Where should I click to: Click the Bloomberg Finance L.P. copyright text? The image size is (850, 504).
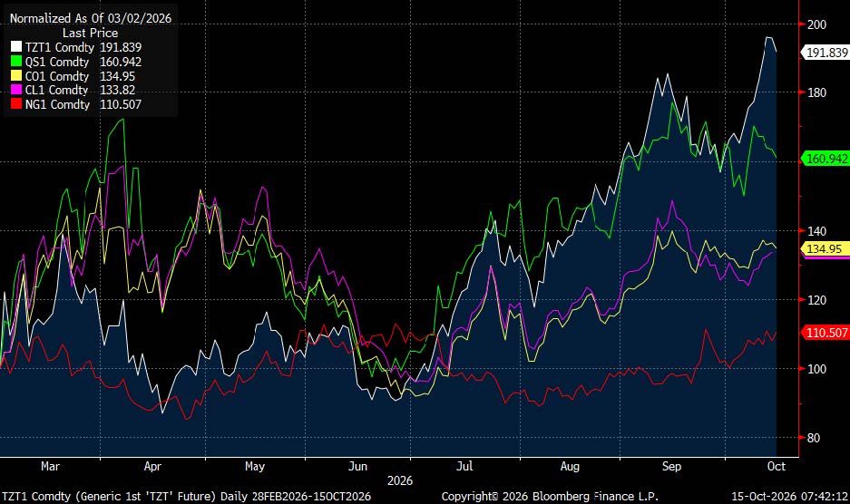point(550,497)
